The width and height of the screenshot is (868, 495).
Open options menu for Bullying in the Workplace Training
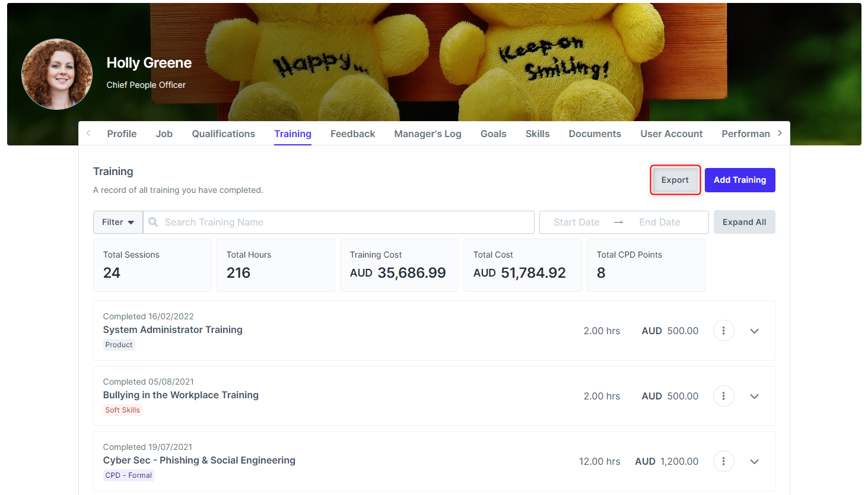723,396
